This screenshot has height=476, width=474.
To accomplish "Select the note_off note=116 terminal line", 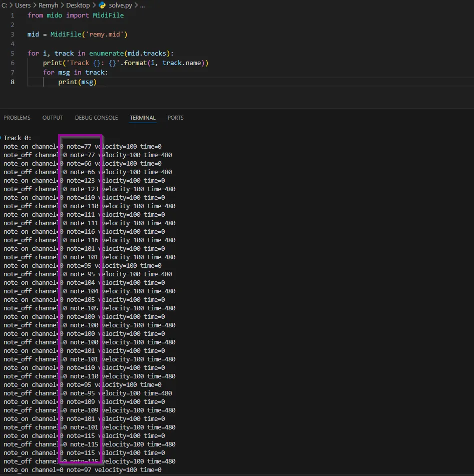I will click(90, 240).
